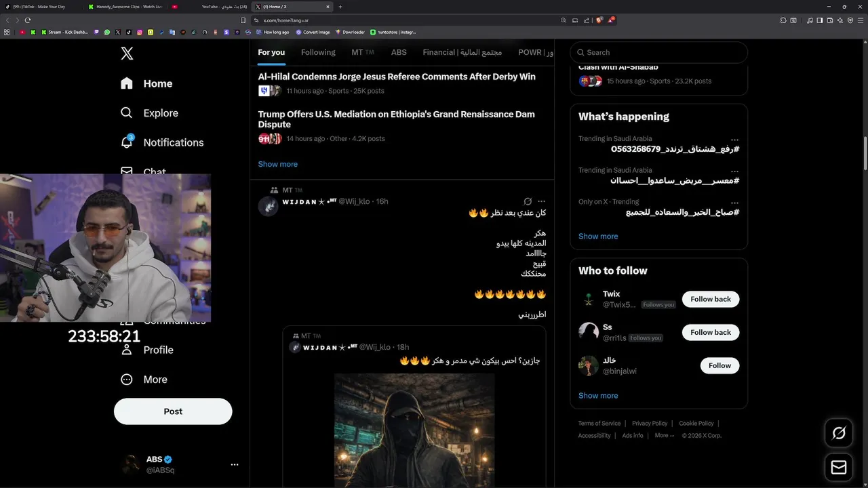Click Show more under news headlines
This screenshot has width=868, height=488.
click(277, 164)
